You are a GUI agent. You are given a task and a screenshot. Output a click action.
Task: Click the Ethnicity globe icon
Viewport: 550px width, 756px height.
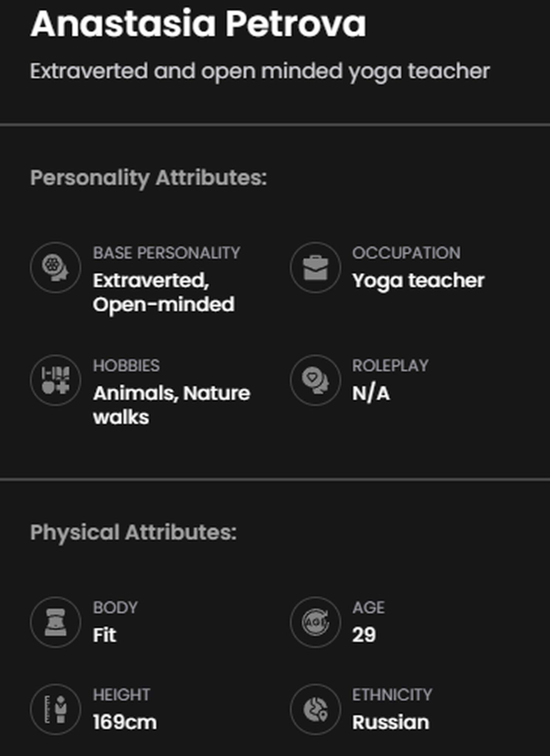point(315,709)
